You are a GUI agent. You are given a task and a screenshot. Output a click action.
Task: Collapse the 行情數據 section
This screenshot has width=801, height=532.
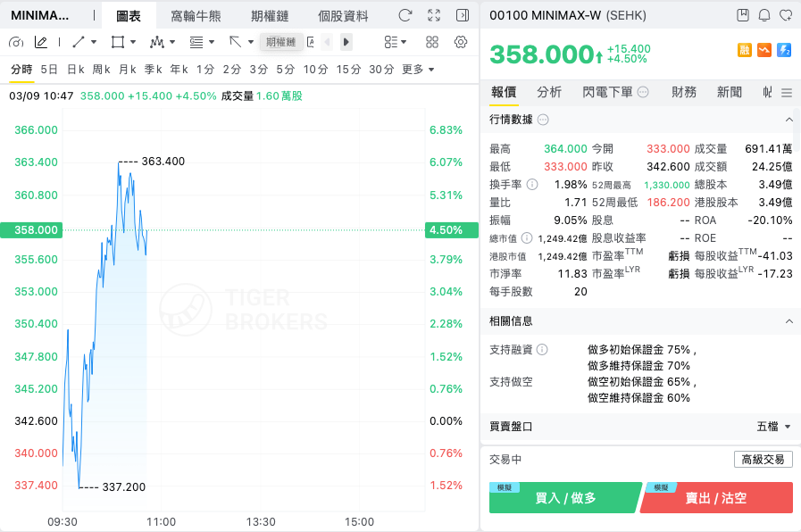coord(788,120)
